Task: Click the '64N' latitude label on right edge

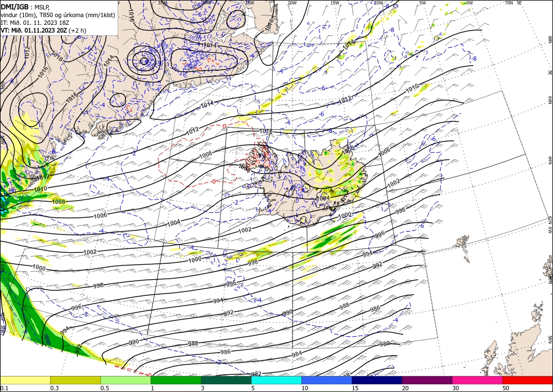Action: click(550, 160)
